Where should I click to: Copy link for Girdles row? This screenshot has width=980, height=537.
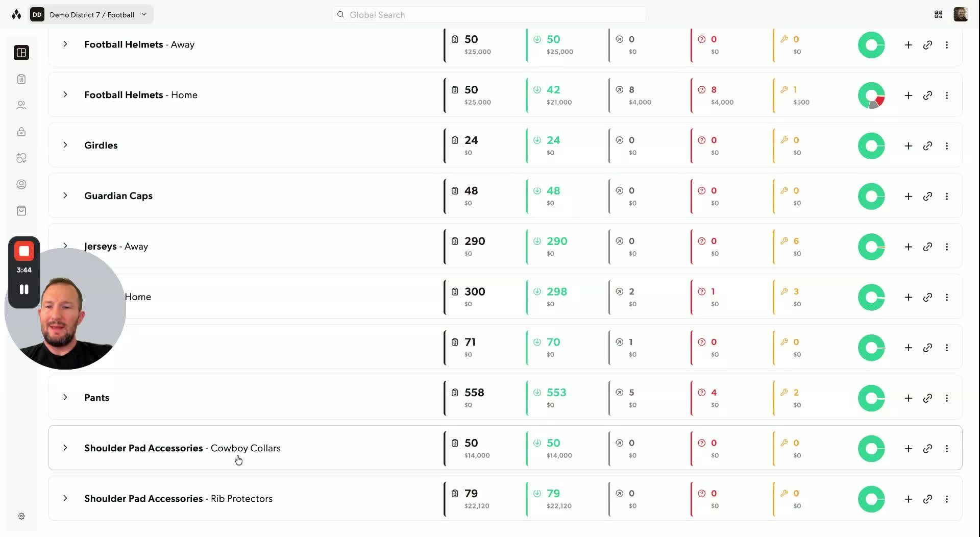tap(928, 146)
